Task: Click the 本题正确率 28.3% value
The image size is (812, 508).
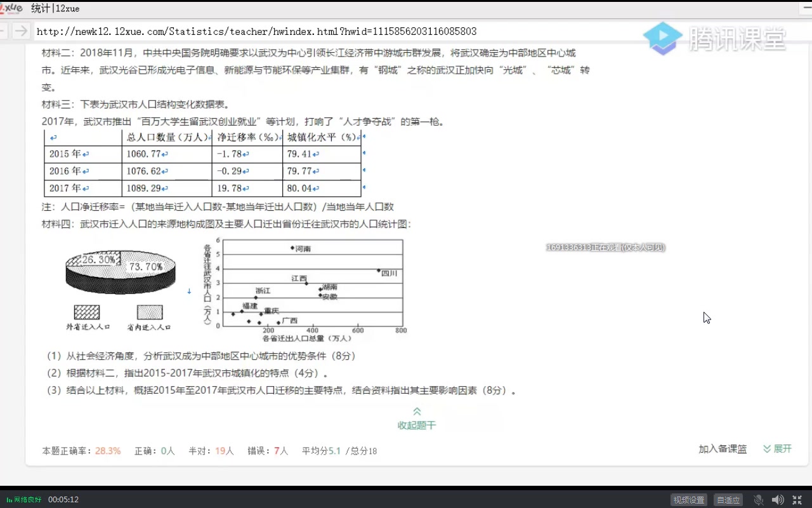Action: 108,451
